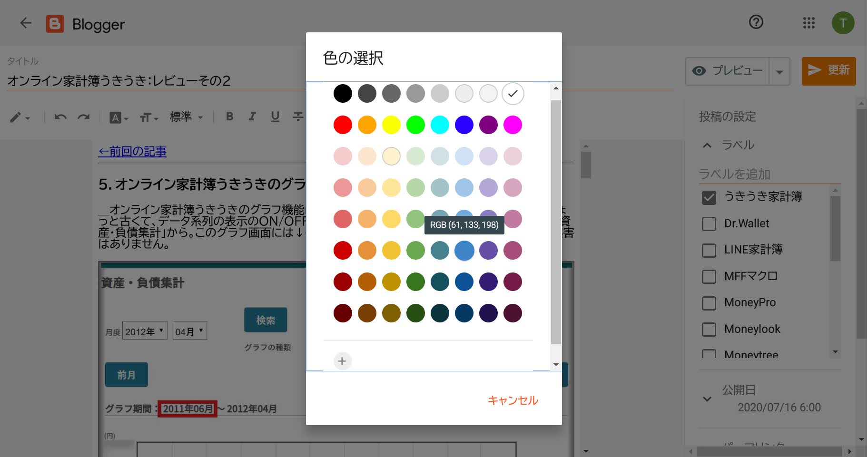Toggle italic formatting
This screenshot has height=457, width=868.
[252, 117]
